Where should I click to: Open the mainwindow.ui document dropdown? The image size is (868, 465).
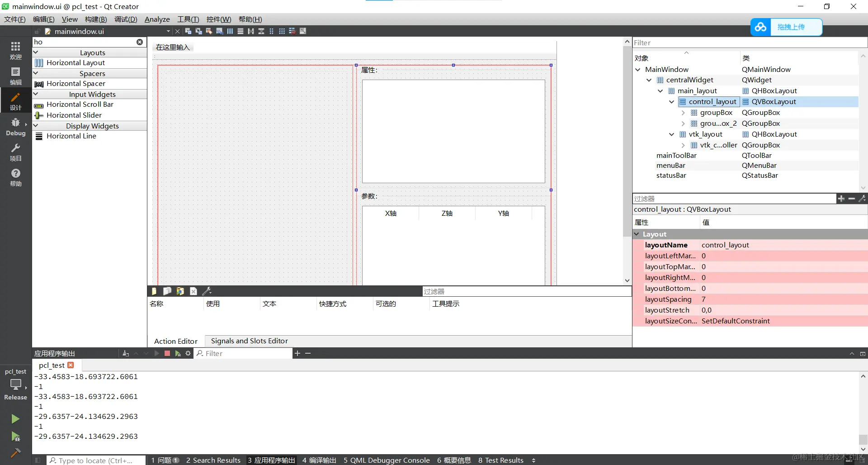(x=168, y=31)
